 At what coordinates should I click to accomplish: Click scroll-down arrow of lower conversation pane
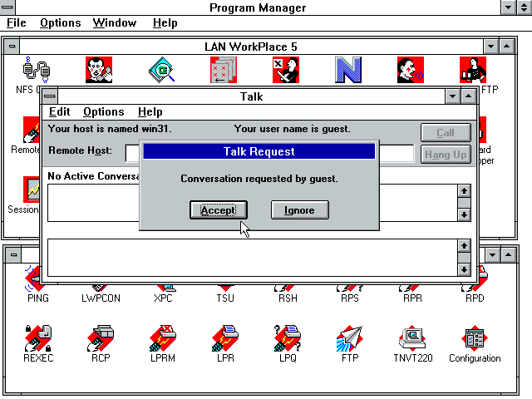464,269
